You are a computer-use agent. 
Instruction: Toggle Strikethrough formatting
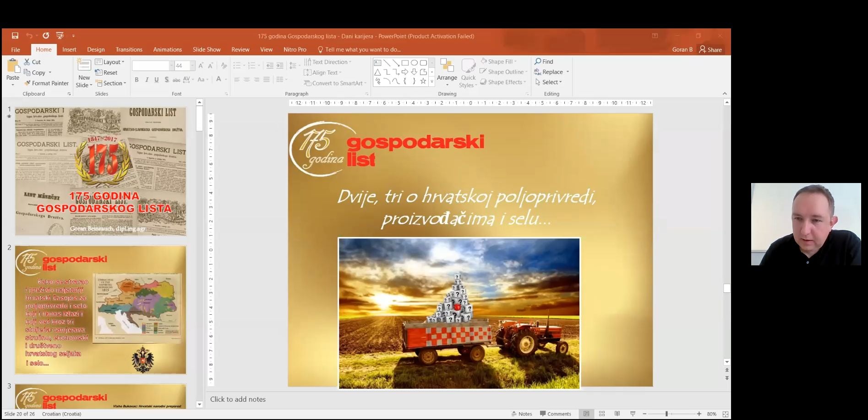point(176,80)
